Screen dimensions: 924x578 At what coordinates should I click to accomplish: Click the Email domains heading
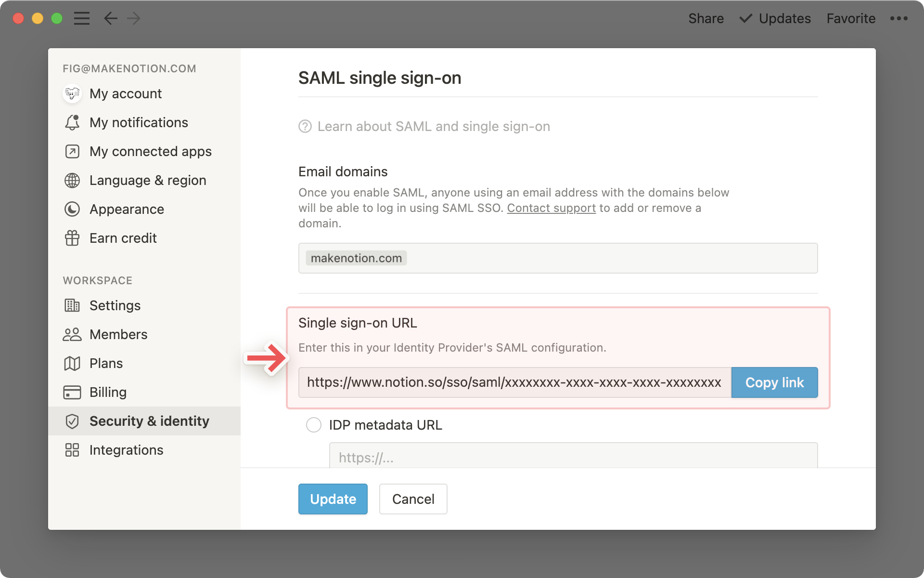click(x=343, y=171)
